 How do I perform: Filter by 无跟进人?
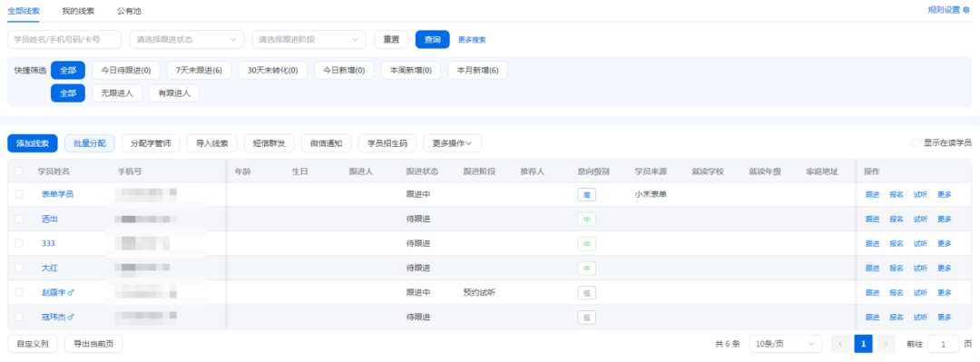[x=117, y=93]
